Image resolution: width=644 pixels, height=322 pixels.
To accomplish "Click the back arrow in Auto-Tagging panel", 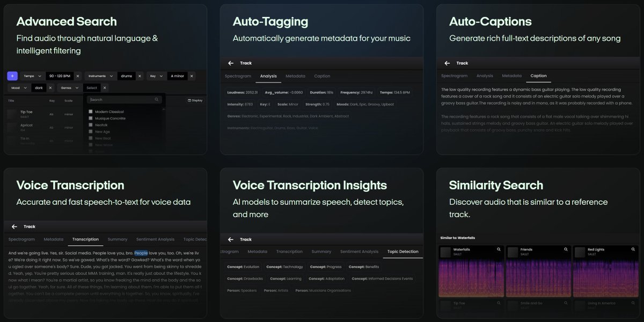I will tap(231, 63).
